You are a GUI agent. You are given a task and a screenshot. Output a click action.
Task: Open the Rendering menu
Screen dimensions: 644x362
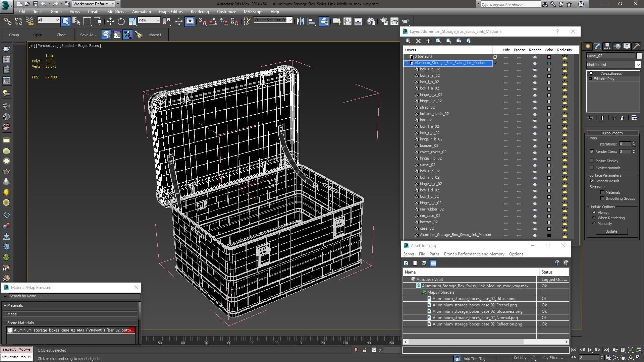200,11
